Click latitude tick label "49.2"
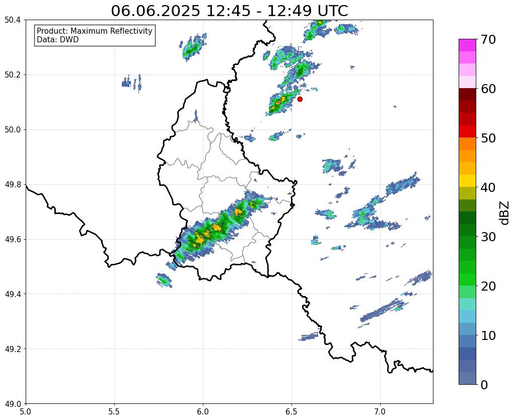515x420 pixels. pos(13,349)
